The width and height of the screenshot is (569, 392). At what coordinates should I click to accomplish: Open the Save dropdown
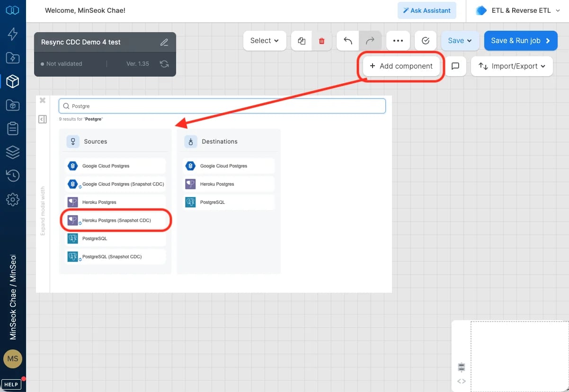[460, 41]
